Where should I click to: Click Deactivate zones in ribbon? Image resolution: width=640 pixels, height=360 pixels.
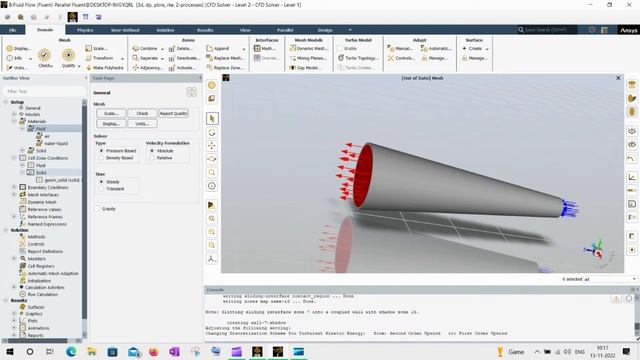pos(184,58)
